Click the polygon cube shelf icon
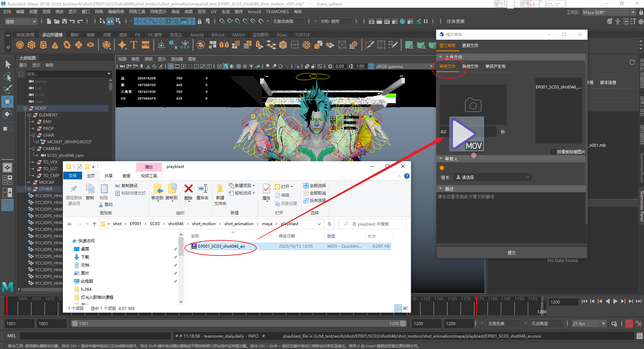This screenshot has width=644, height=349. [32, 45]
